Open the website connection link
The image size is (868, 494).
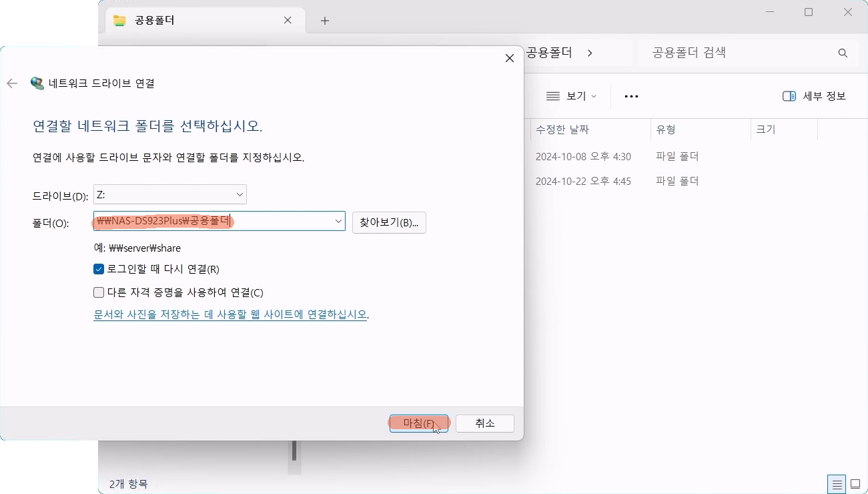(230, 314)
